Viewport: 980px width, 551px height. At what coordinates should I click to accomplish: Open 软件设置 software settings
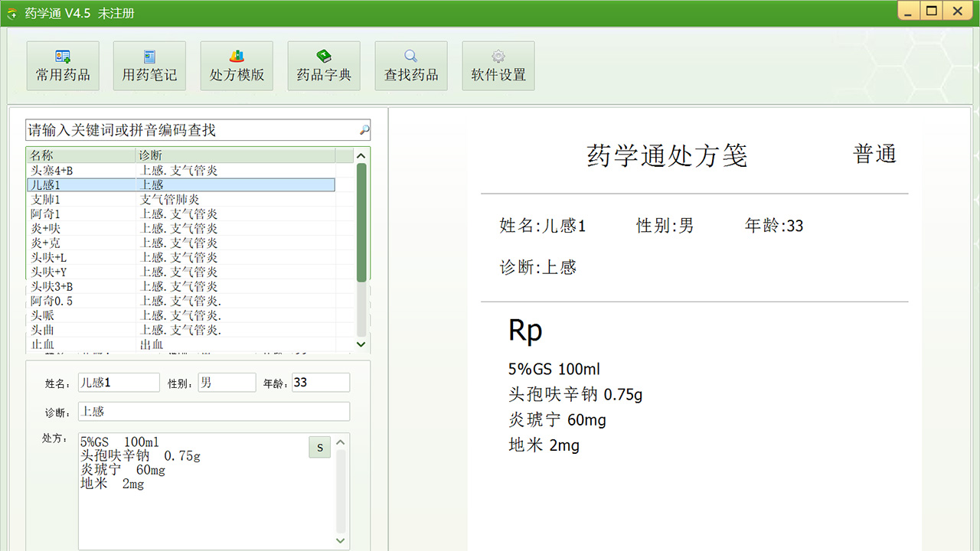498,66
